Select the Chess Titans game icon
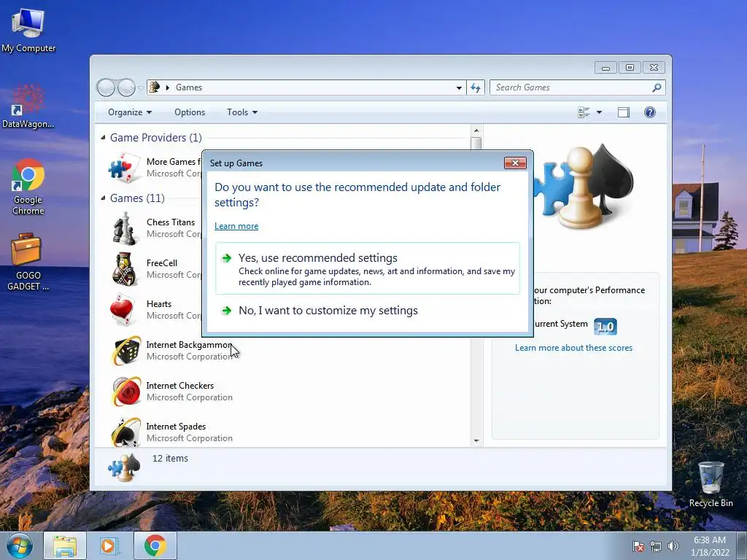This screenshot has width=747, height=560. 125,228
